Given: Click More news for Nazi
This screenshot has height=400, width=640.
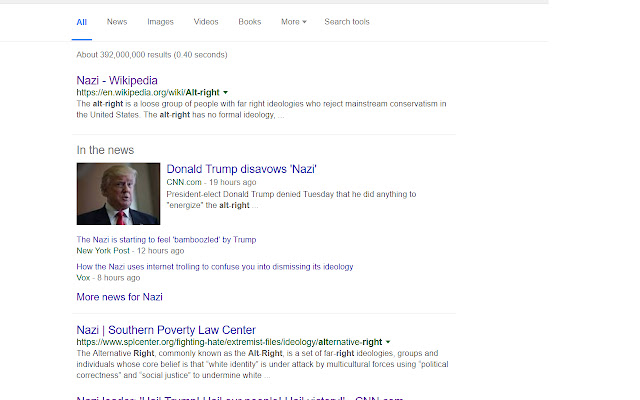Looking at the screenshot, I should 120,297.
